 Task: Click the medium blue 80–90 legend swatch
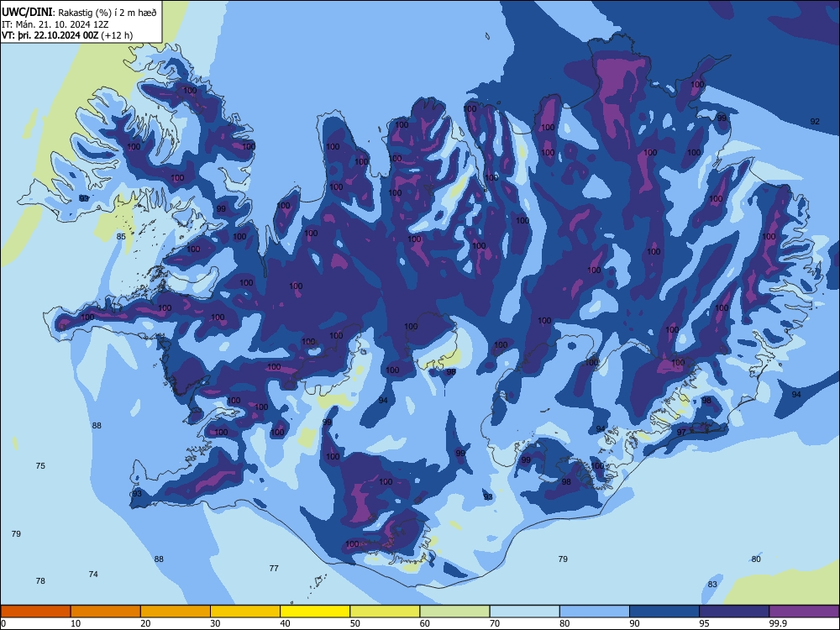tap(595, 612)
